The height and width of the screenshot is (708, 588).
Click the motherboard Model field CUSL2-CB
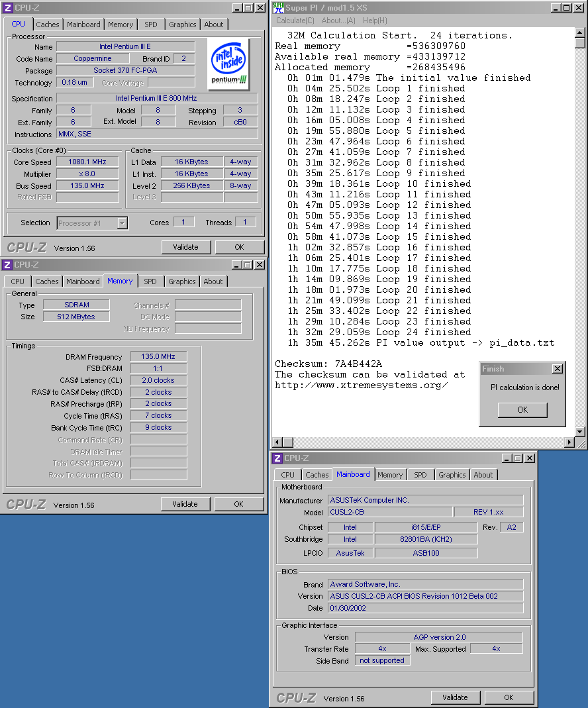click(x=390, y=512)
